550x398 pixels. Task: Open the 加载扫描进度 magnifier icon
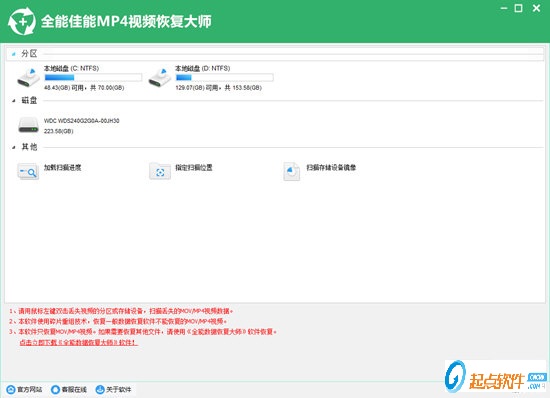(x=28, y=171)
